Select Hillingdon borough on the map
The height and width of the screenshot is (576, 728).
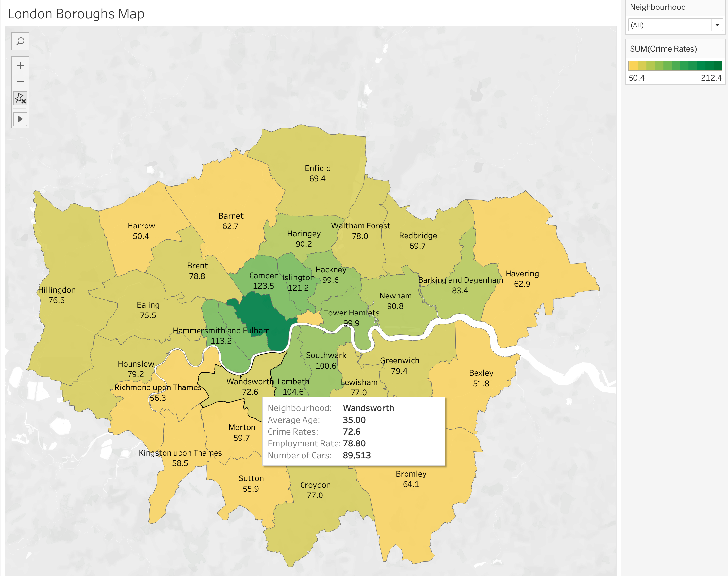56,295
